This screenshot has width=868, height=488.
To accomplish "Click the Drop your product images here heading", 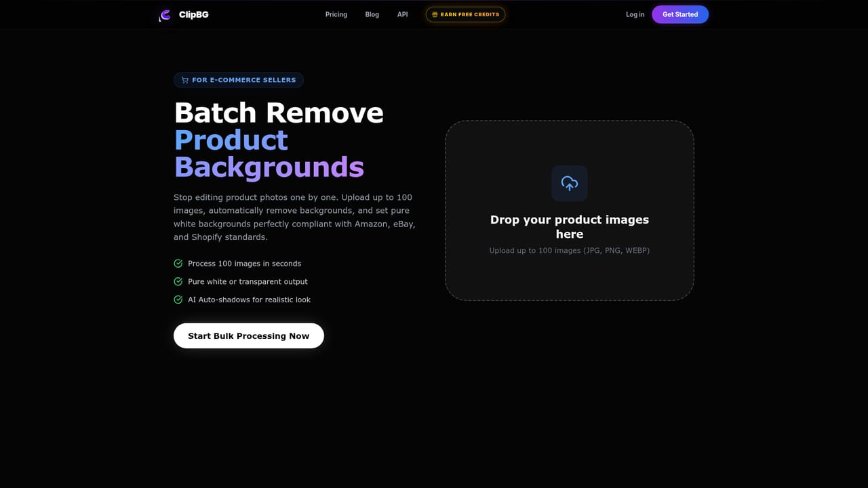I will point(570,226).
